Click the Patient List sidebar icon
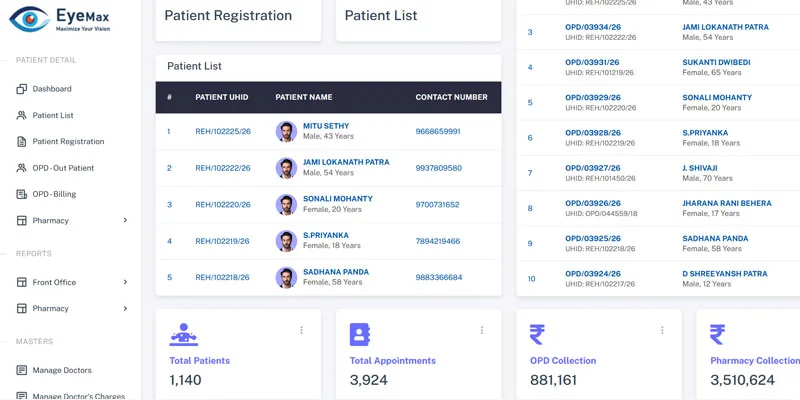 (x=21, y=115)
